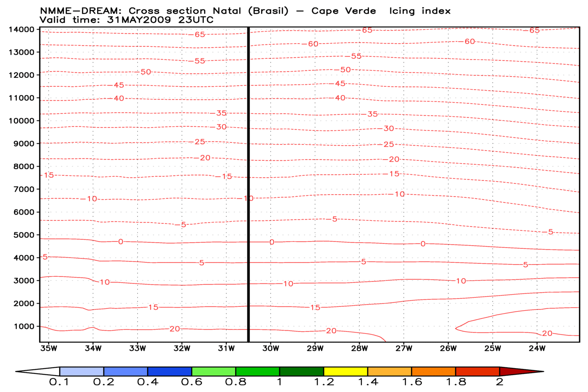The height and width of the screenshot is (392, 588).
Task: Click the 'Valid time: 31MAY2009 23UTC' text
Action: coord(127,20)
